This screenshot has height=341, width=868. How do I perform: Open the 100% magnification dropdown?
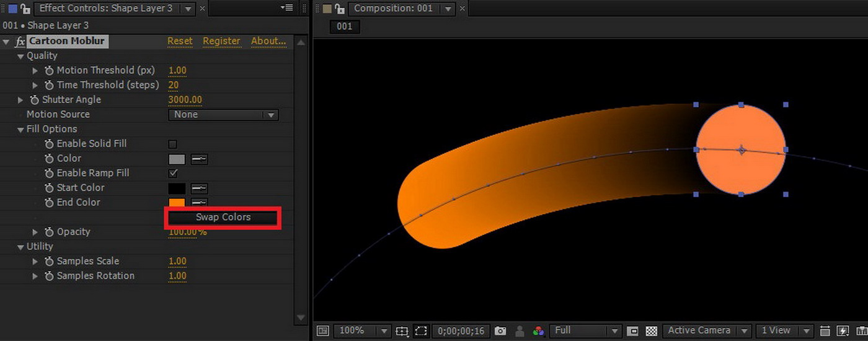363,331
